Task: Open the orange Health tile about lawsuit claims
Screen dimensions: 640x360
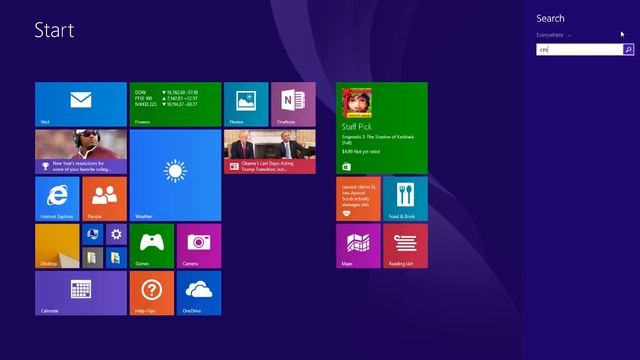Action: tap(358, 199)
